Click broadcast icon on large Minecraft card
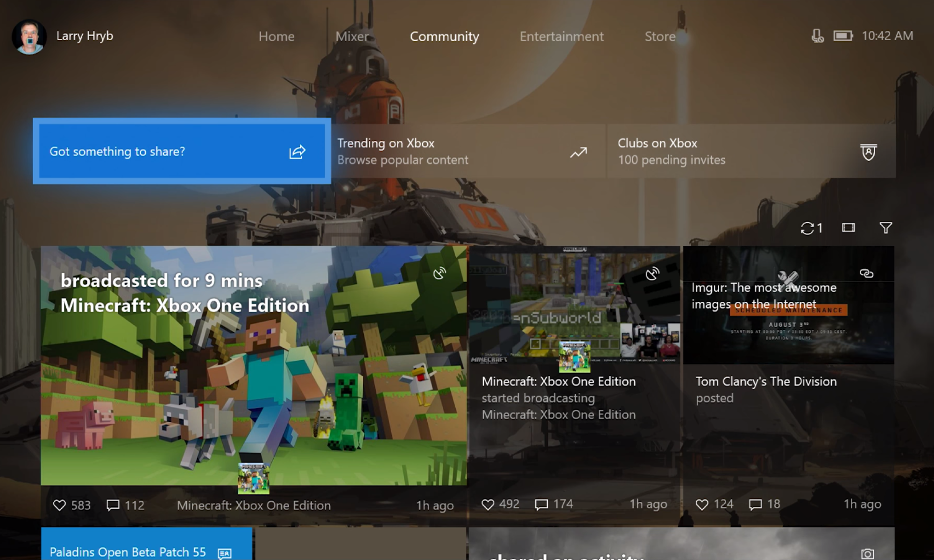 439,273
